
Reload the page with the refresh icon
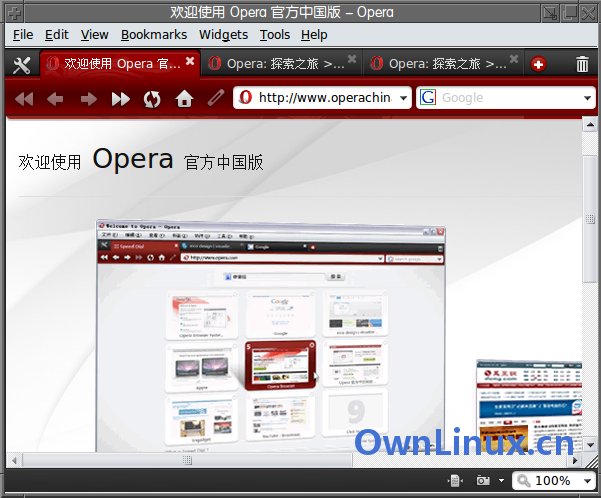[x=152, y=99]
